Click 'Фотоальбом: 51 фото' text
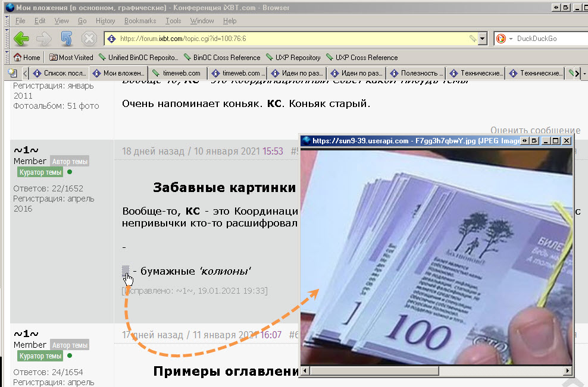 pos(57,106)
